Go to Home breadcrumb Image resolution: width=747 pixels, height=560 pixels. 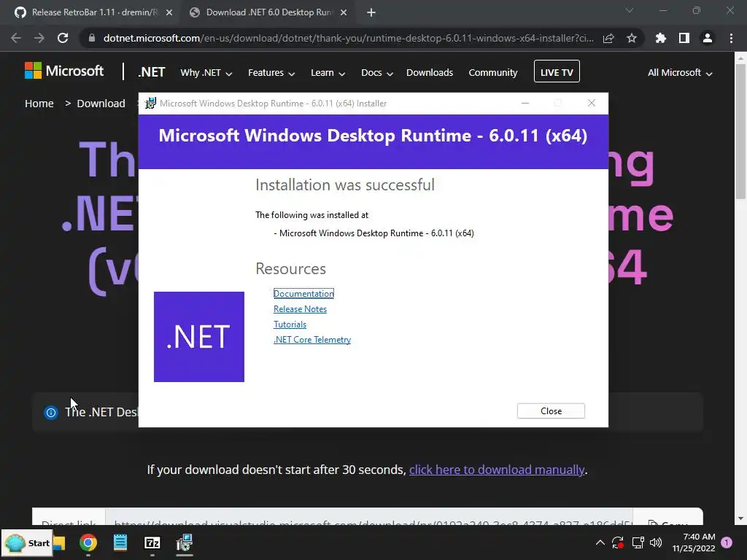(39, 104)
